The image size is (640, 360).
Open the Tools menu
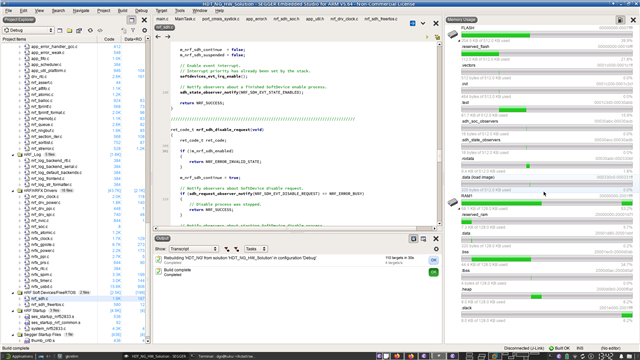pyautogui.click(x=180, y=11)
